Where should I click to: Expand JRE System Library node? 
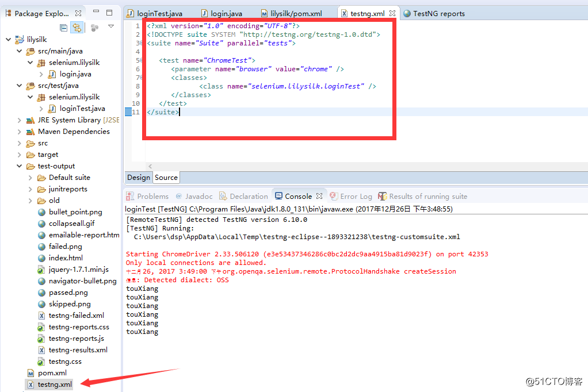pos(19,120)
